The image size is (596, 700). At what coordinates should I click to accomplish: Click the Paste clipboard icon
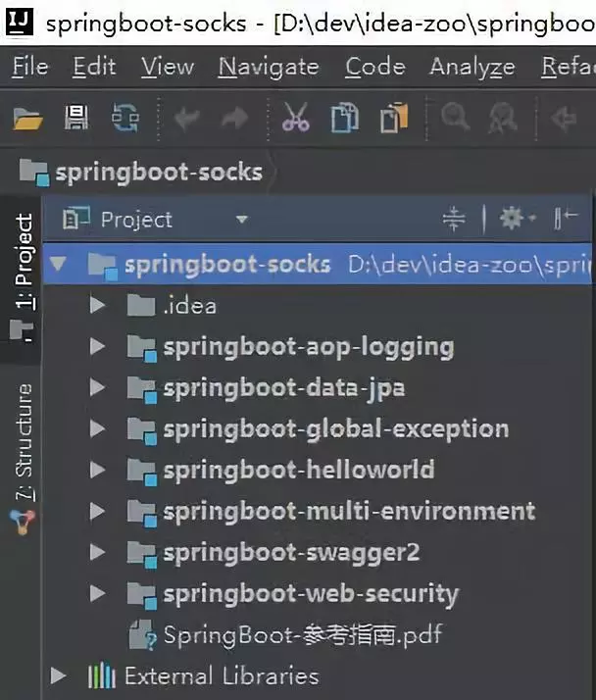pos(394,118)
